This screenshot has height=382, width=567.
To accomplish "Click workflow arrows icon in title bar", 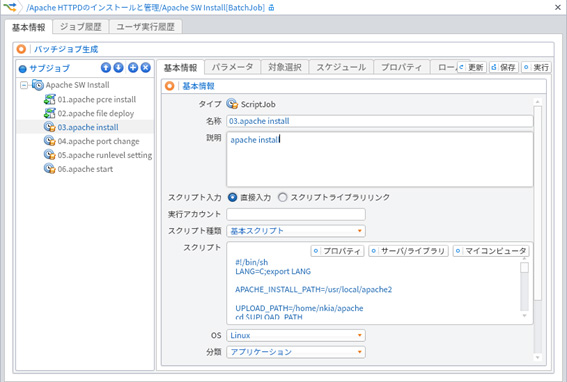I will [10, 7].
